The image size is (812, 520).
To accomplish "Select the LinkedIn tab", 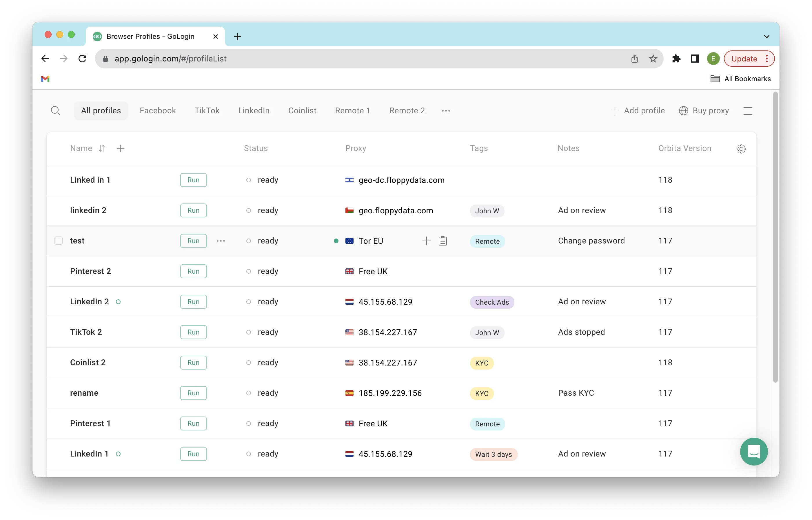I will click(253, 110).
